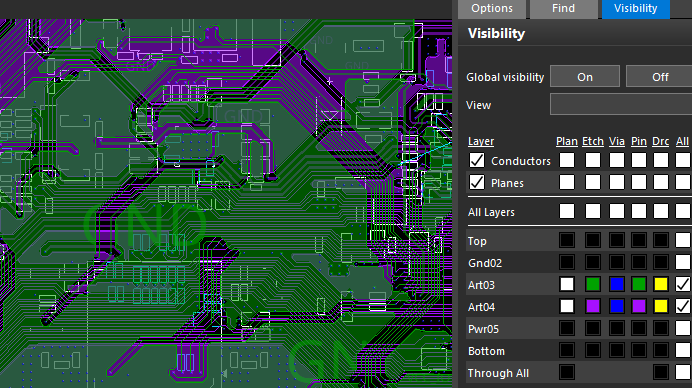Toggle Conductors Pin box
This screenshot has width=692, height=388.
click(x=639, y=160)
